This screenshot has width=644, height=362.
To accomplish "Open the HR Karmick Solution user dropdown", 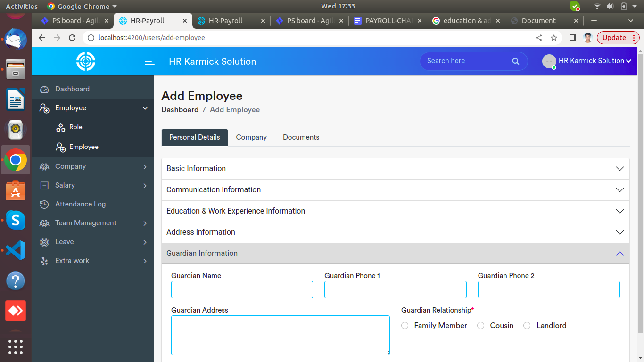I will tap(594, 61).
